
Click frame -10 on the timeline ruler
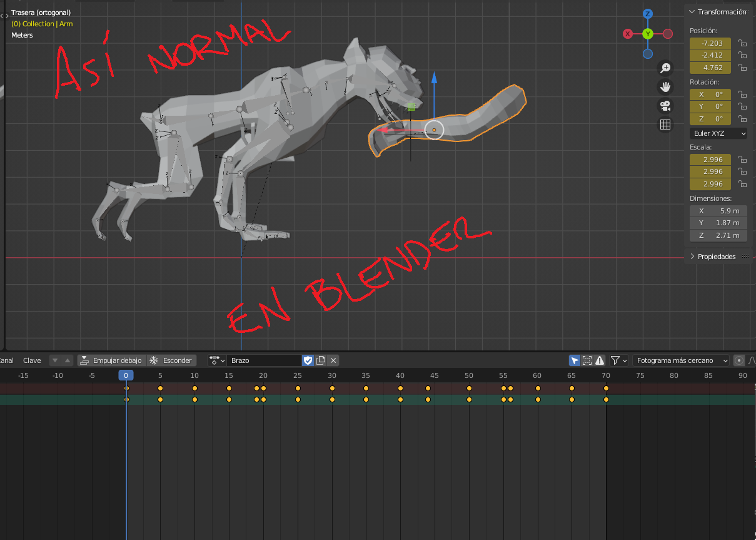point(58,375)
